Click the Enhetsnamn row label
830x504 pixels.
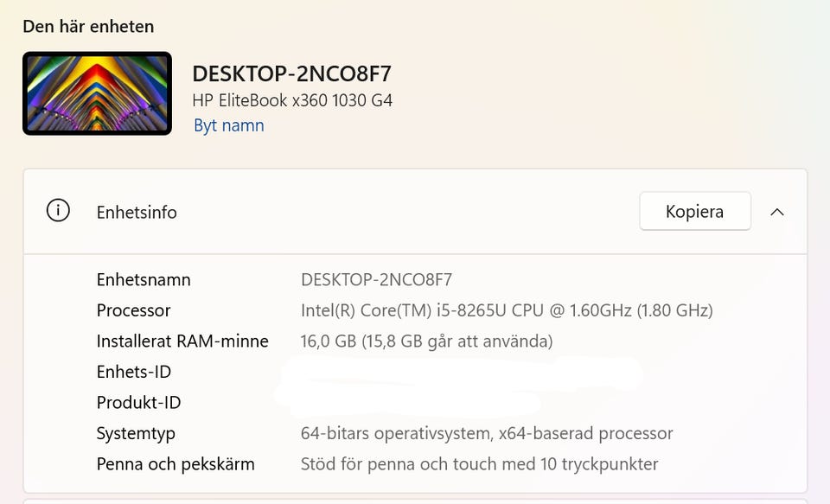[144, 279]
